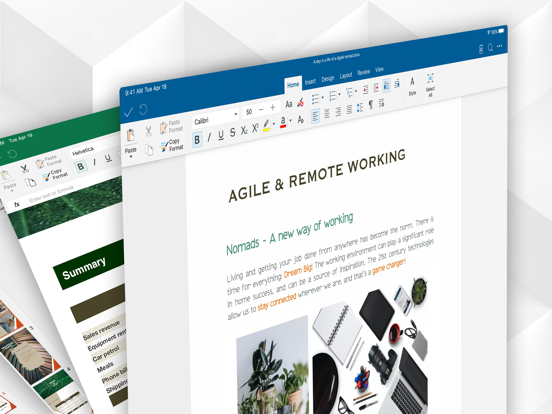Toggle Superscript formatting
Viewport: 552px width, 414px height.
coord(255,128)
